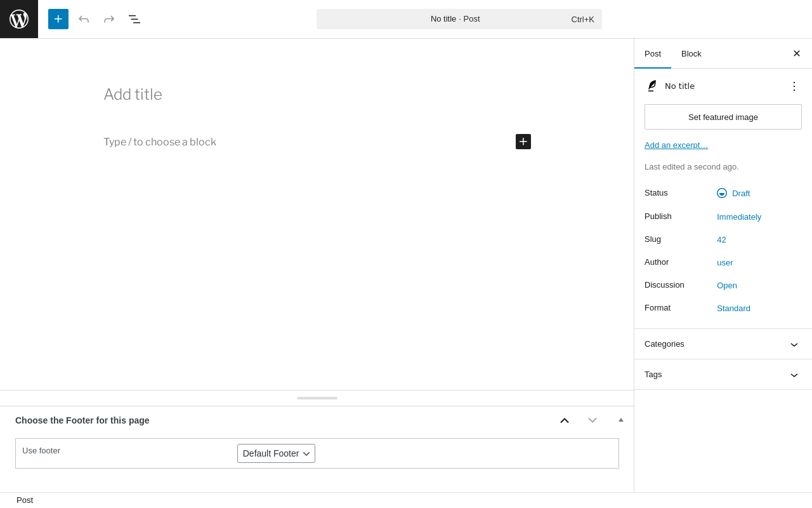Screen dimensions: 812x508
Task: Add a block with the black inline plus button
Action: [523, 142]
